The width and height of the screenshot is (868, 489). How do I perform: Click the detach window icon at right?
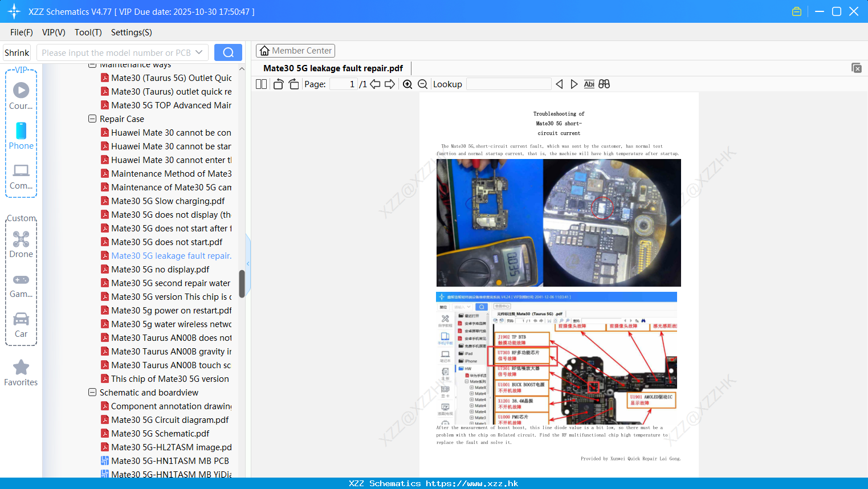[856, 68]
